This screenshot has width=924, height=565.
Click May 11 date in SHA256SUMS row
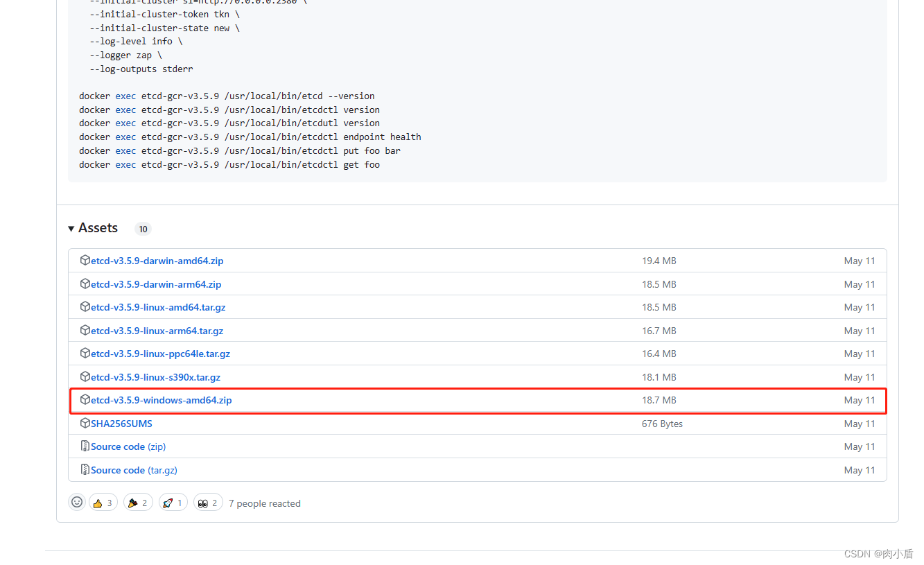coord(860,424)
